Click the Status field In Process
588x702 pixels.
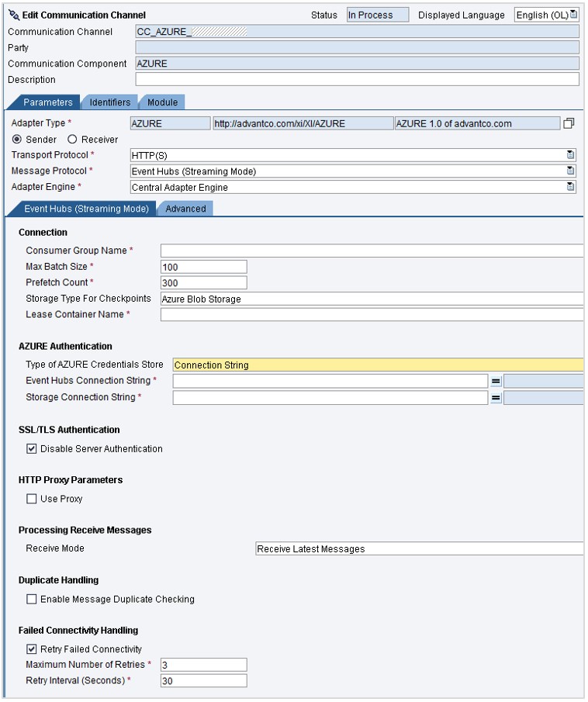pyautogui.click(x=378, y=15)
